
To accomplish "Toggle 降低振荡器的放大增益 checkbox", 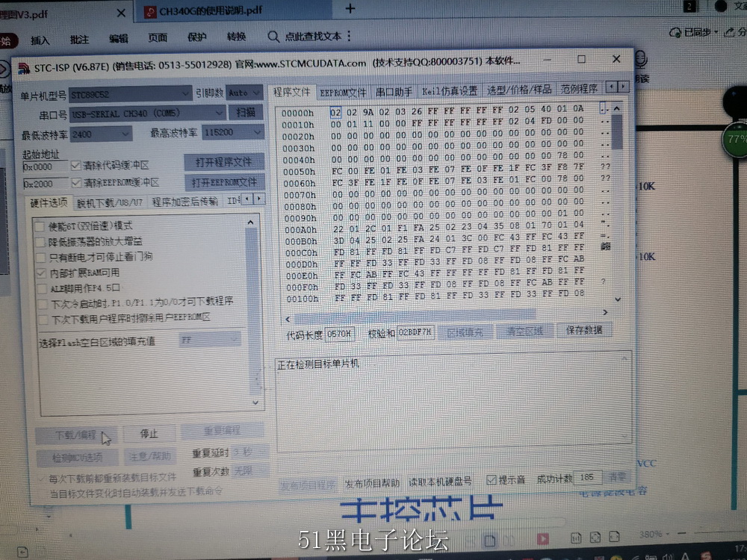I will 40,242.
